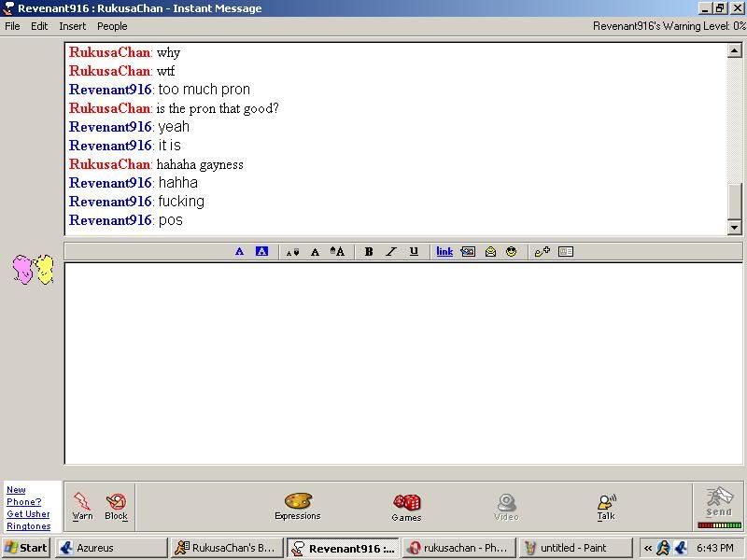
Task: Click the 'too much pron' message
Action: tap(204, 90)
